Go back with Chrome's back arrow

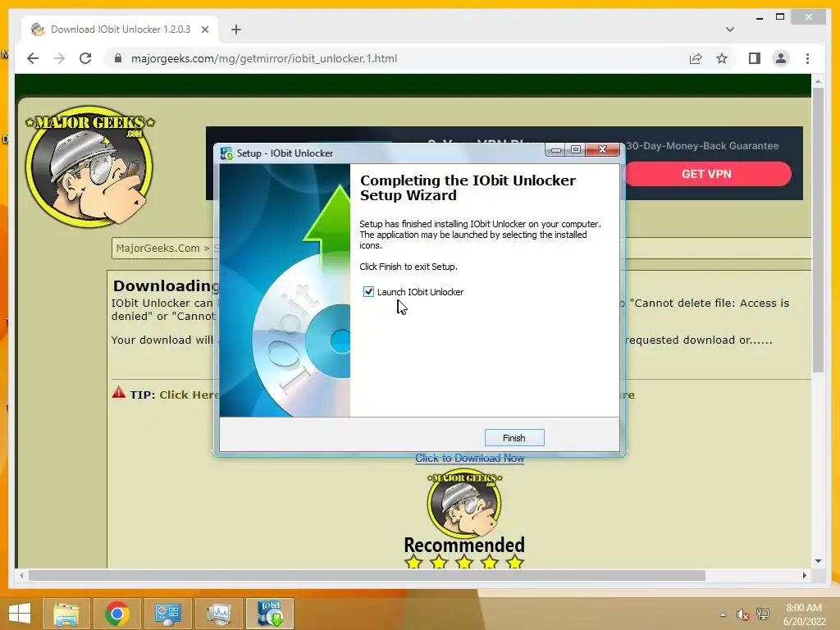[x=33, y=58]
